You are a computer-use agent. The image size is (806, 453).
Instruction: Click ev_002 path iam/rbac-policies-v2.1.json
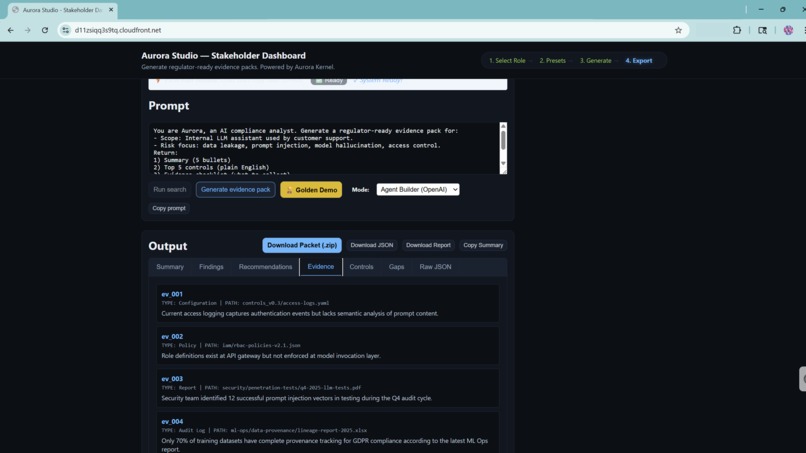coord(261,346)
